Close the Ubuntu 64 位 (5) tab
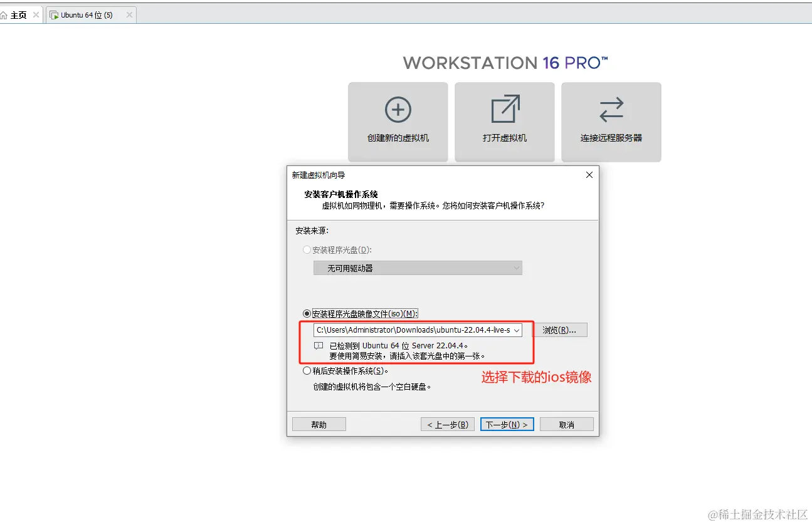812x525 pixels. pyautogui.click(x=129, y=14)
